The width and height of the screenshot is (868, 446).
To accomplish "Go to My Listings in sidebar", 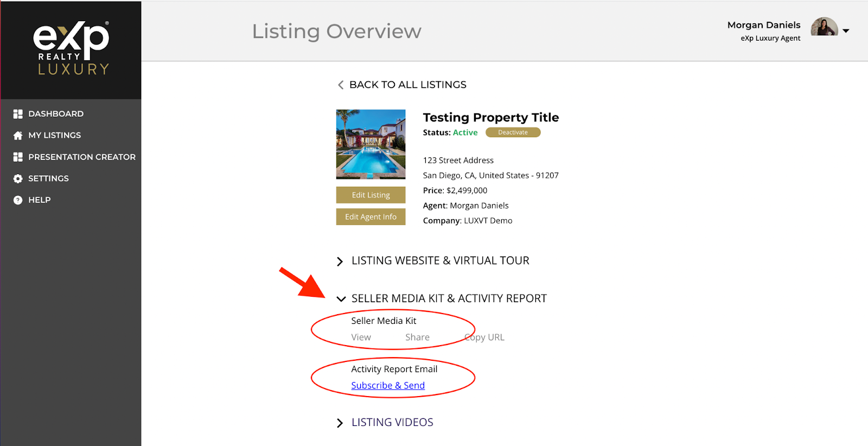I will tap(54, 135).
